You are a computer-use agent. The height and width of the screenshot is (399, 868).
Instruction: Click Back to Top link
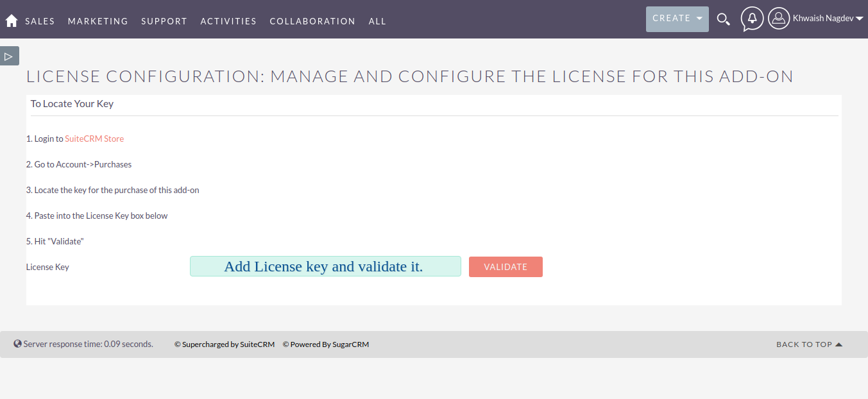tap(809, 344)
